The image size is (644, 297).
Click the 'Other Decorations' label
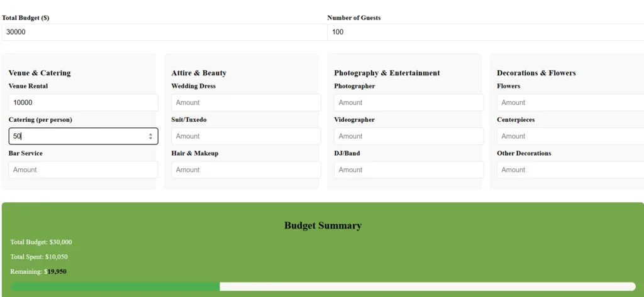click(x=524, y=153)
